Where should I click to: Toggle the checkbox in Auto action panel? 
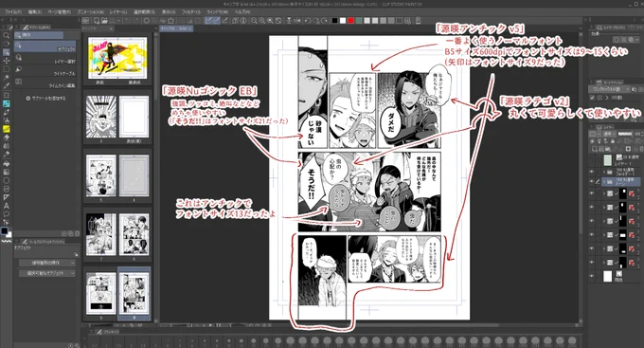tap(592, 98)
